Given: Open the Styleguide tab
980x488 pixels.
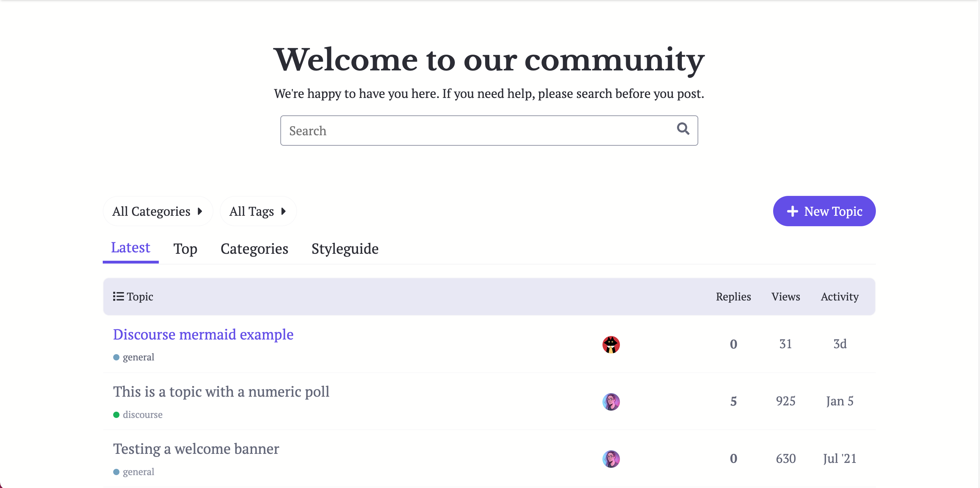Looking at the screenshot, I should click(345, 249).
